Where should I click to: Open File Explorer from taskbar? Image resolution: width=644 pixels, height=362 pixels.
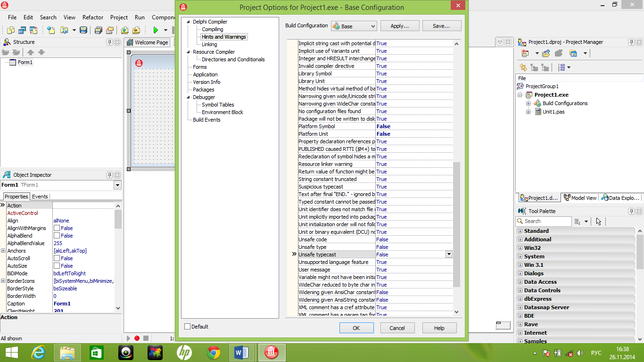67,352
